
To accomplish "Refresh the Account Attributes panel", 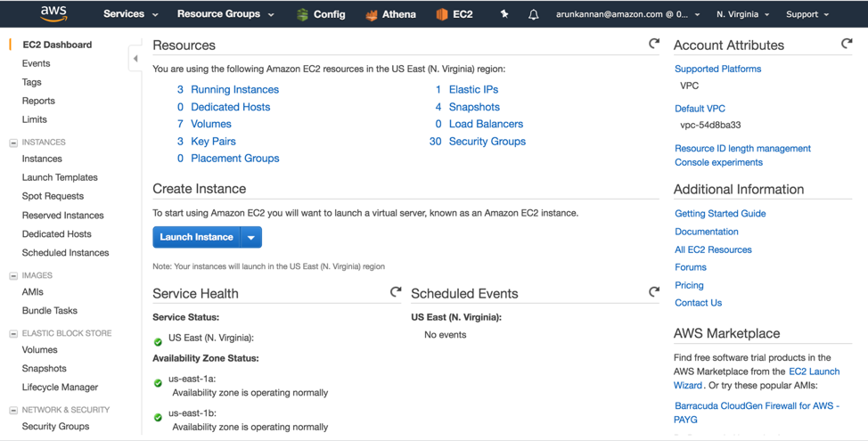I will [847, 43].
